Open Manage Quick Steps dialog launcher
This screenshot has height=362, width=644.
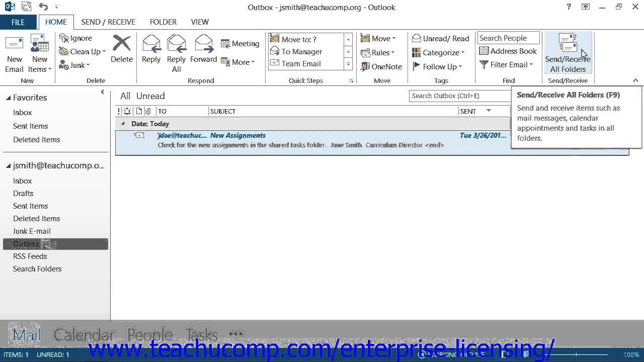pyautogui.click(x=351, y=81)
